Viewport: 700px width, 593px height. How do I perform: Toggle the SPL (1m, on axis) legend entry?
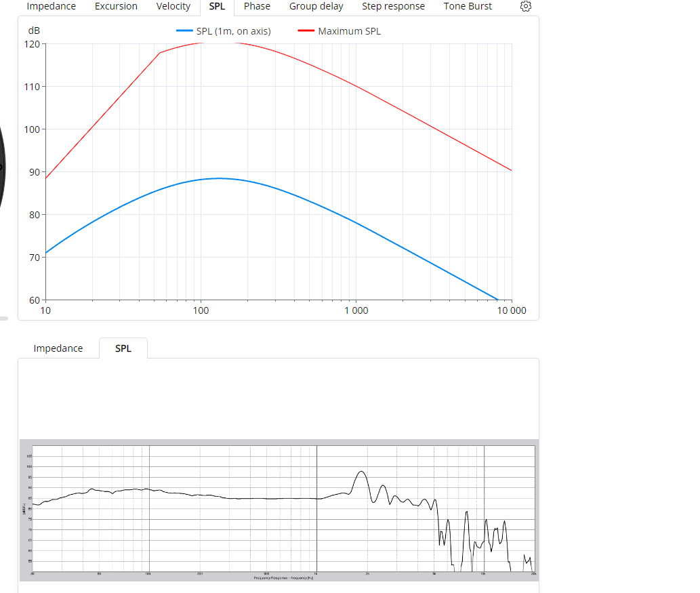click(x=223, y=31)
